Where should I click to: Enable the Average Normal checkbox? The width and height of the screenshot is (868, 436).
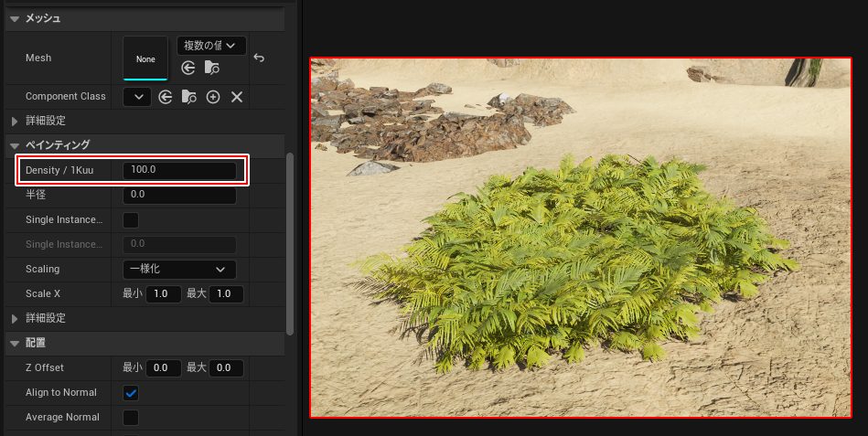tap(131, 418)
